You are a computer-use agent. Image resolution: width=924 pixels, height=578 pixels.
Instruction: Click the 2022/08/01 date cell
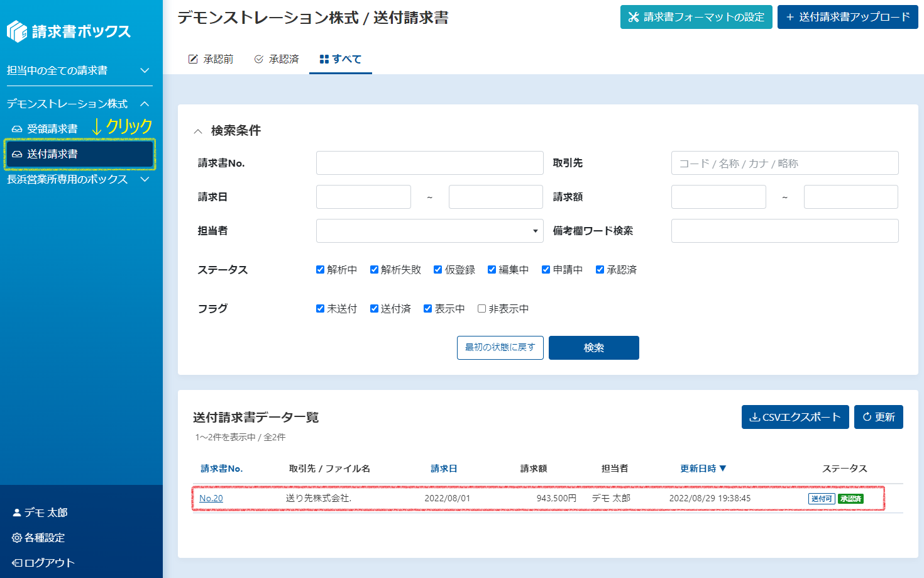(x=448, y=498)
